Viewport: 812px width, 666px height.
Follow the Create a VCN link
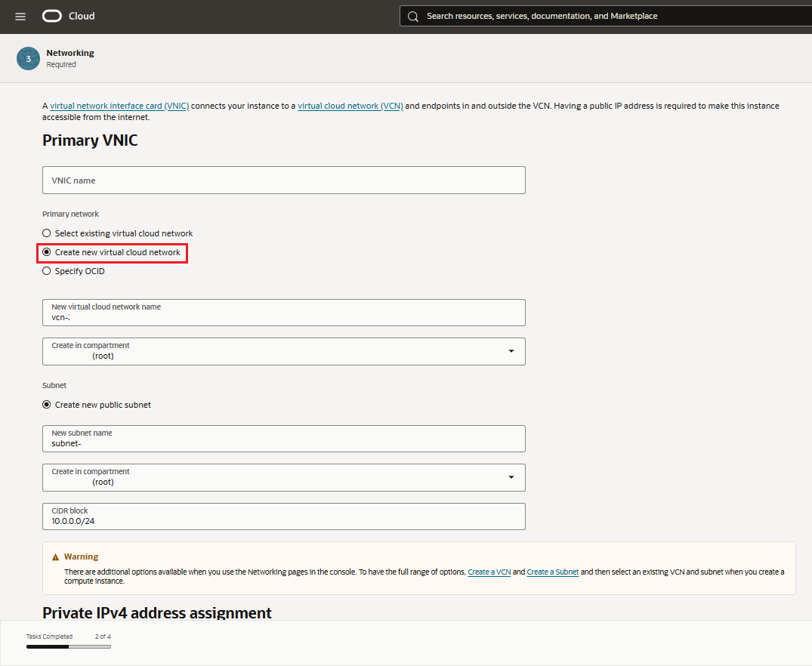click(489, 572)
